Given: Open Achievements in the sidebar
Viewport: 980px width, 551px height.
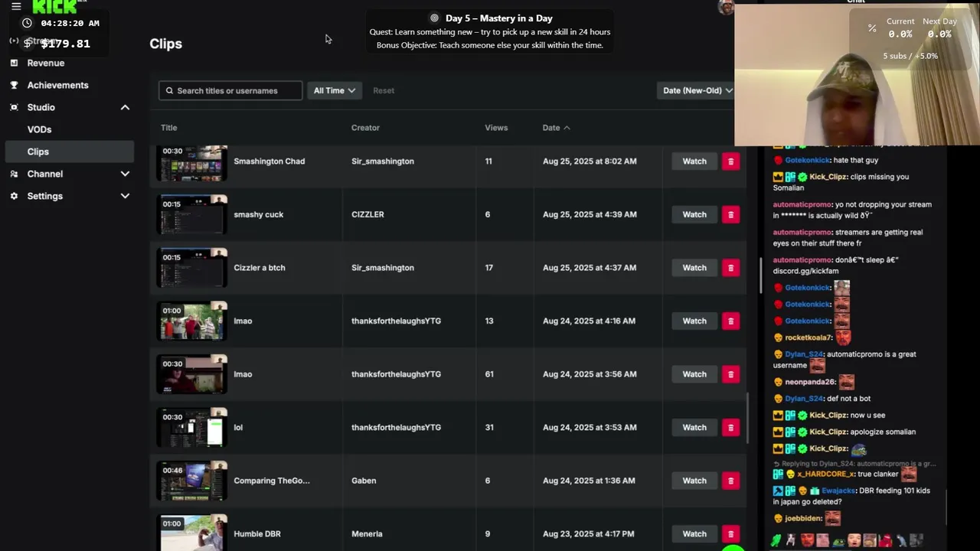Looking at the screenshot, I should pyautogui.click(x=57, y=85).
